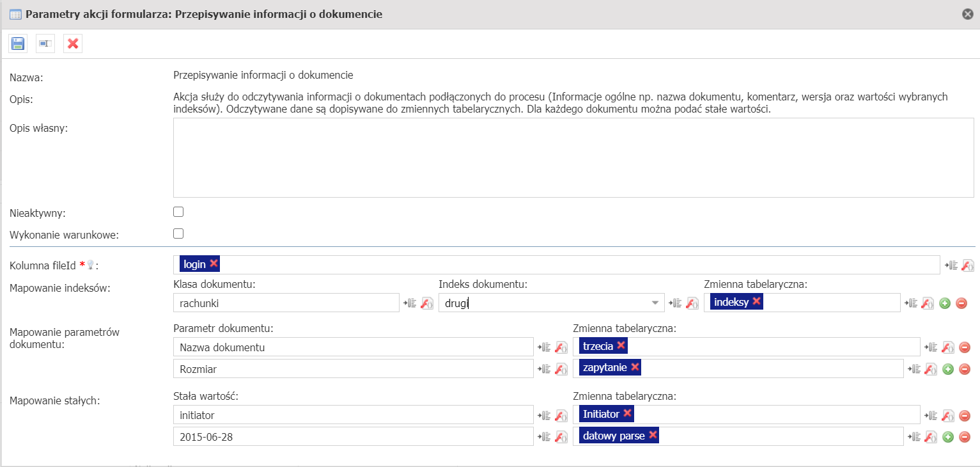980x467 pixels.
Task: Remove the trzecia tag
Action: (621, 345)
